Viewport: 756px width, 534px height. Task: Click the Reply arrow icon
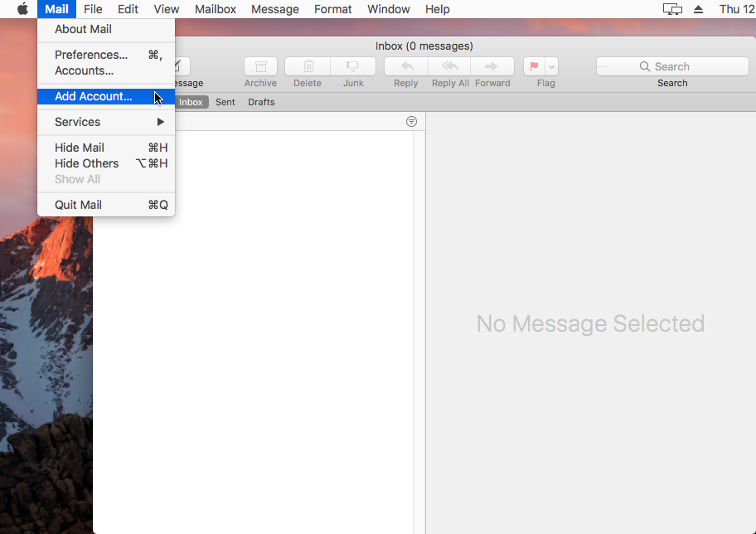point(406,66)
